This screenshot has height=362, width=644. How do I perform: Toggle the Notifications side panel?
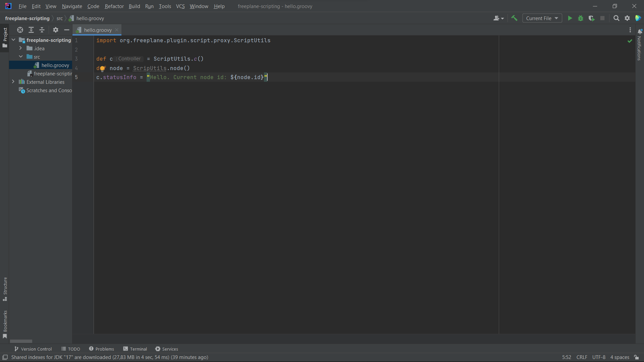639,45
